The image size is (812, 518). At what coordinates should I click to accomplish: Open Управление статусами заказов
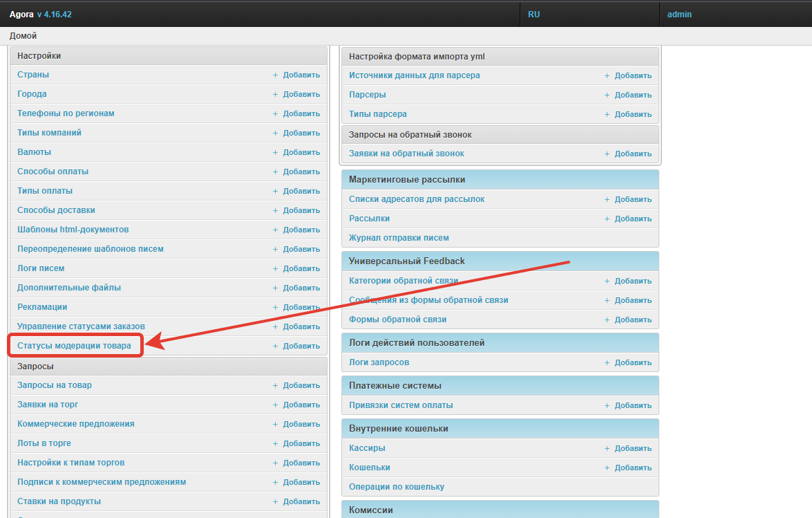pyautogui.click(x=82, y=326)
